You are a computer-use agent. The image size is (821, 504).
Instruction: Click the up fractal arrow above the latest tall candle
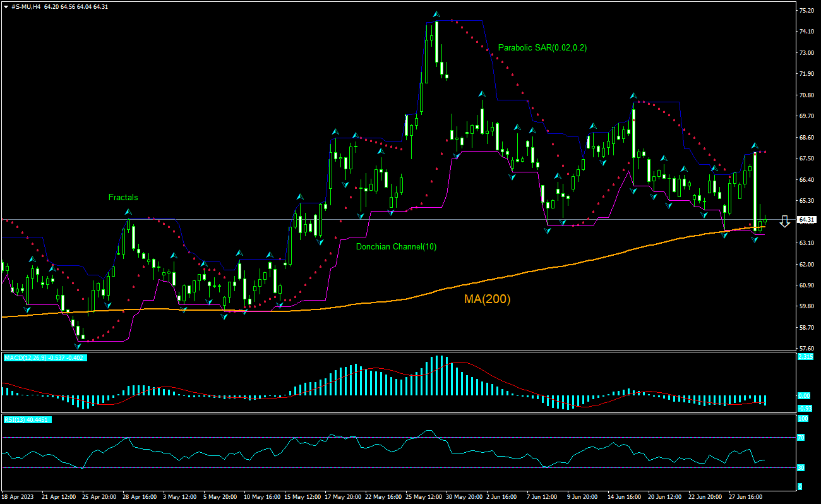coord(755,146)
